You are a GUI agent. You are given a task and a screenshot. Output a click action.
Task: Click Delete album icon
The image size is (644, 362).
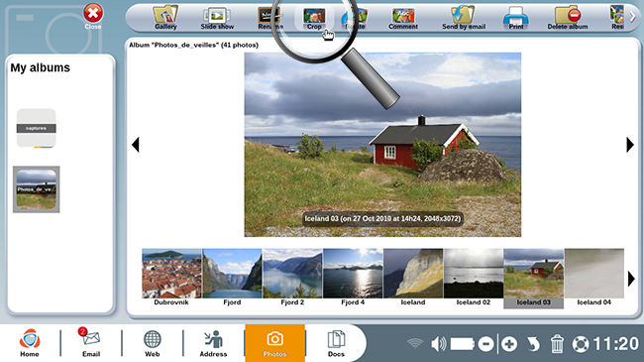coord(567,17)
